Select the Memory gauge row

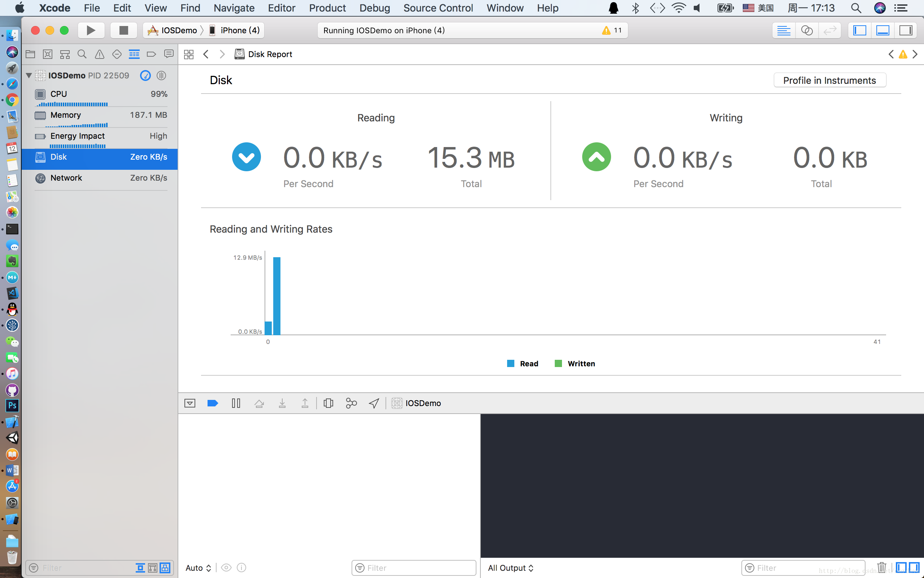pos(100,117)
